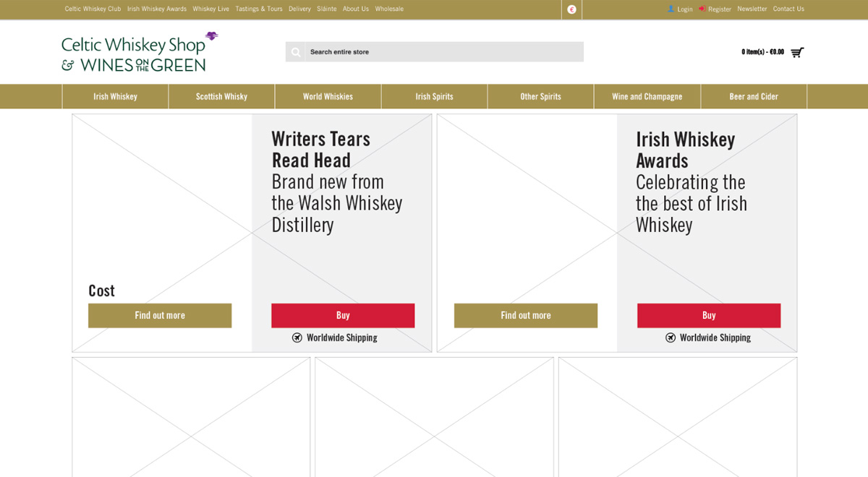Screen dimensions: 868x477
Task: Click the search magnifier icon
Action: click(x=296, y=52)
